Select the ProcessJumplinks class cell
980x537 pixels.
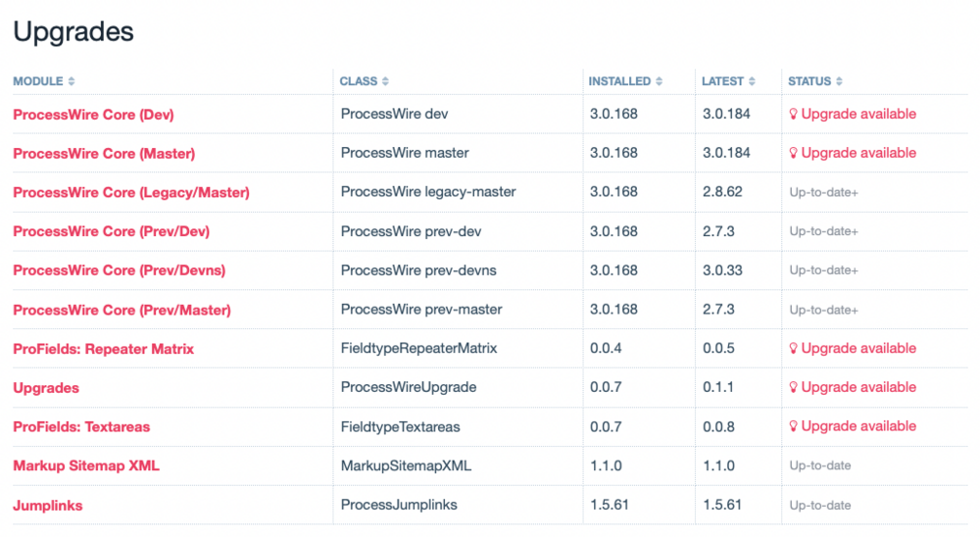click(x=399, y=505)
